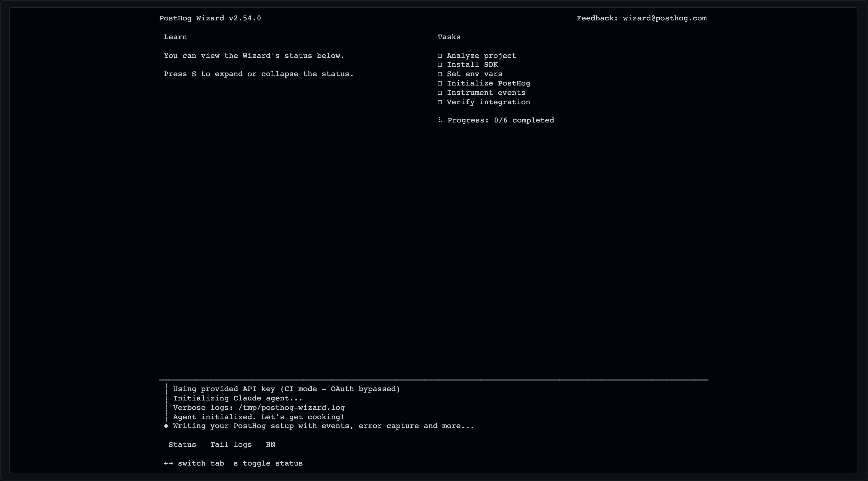Select the Tasks panel heading

pyautogui.click(x=449, y=37)
